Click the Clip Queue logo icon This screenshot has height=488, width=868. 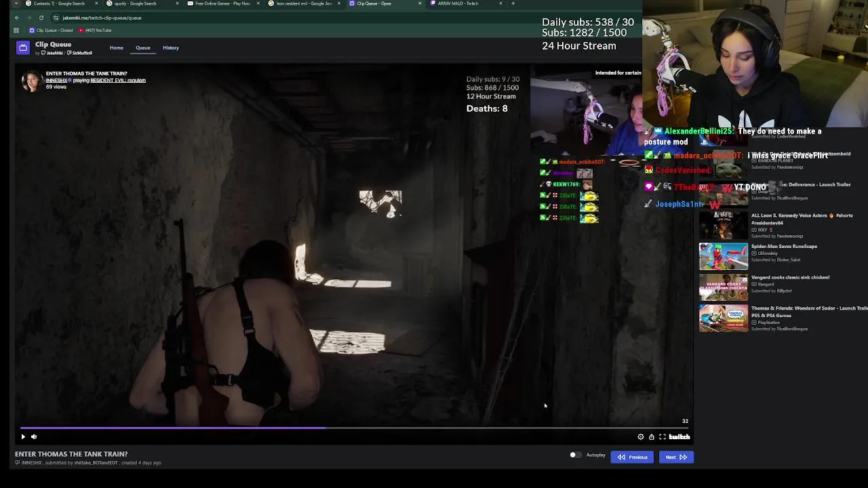click(23, 47)
